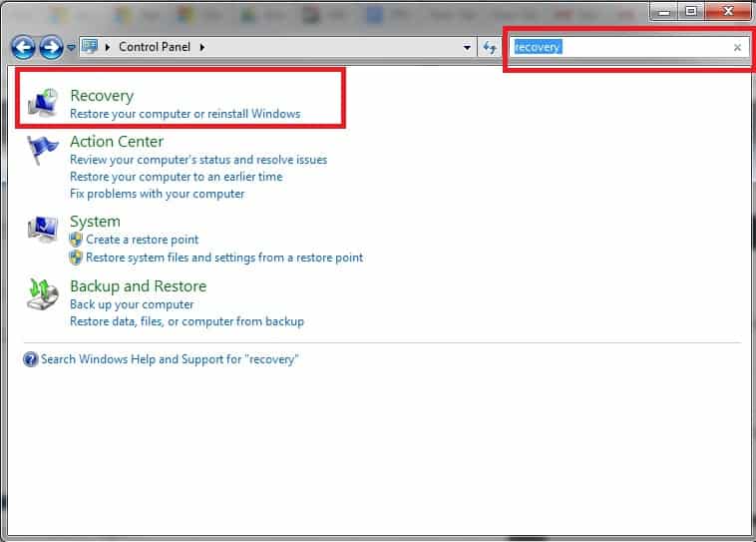The height and width of the screenshot is (542, 756).
Task: Open Back up your computer
Action: [x=132, y=304]
